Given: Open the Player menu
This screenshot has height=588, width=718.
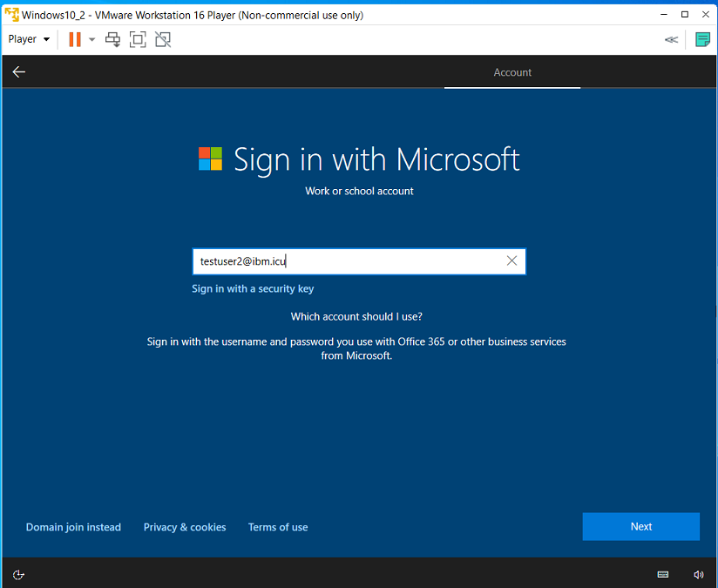Looking at the screenshot, I should (21, 39).
